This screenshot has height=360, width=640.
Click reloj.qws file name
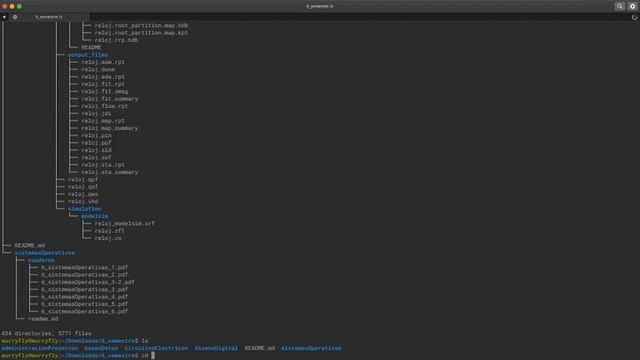(x=83, y=194)
